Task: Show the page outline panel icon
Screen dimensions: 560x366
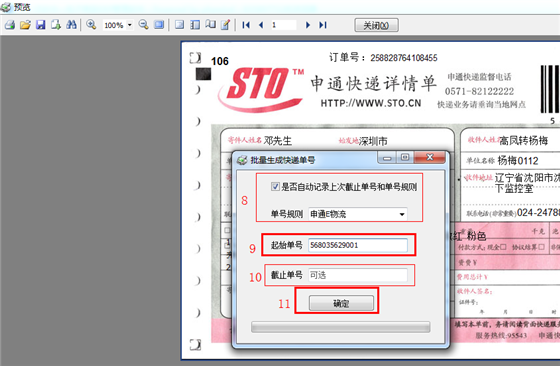Action: coord(180,25)
